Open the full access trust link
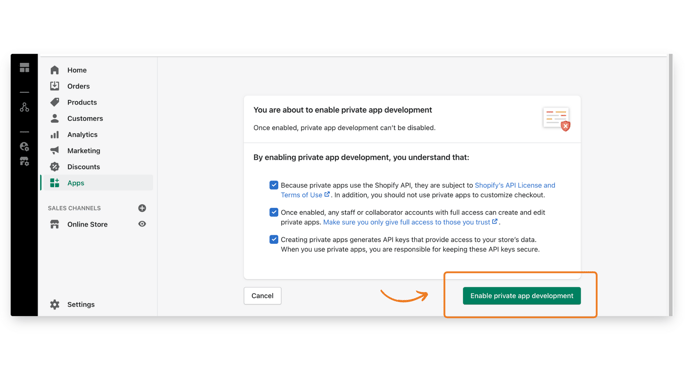The height and width of the screenshot is (371, 688). [410, 222]
